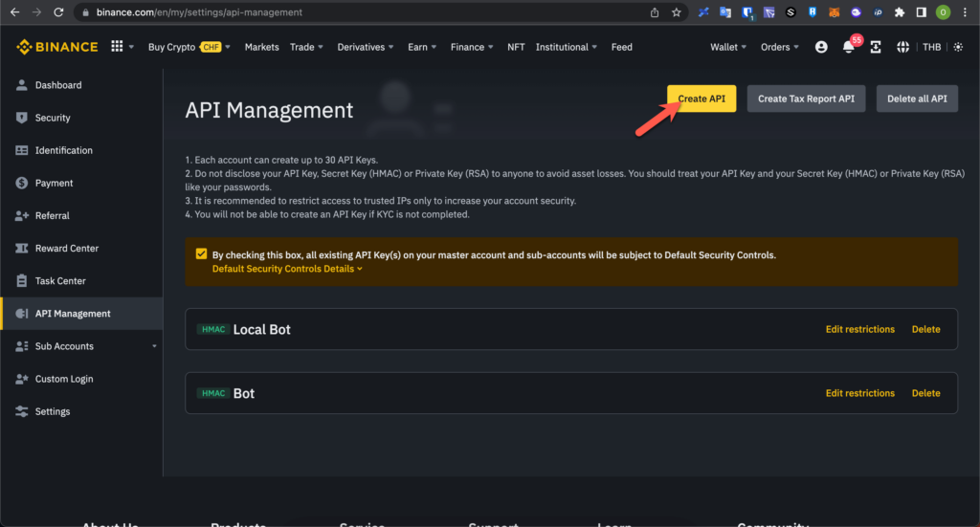Reload the page in the browser
The height and width of the screenshot is (527, 980).
(x=58, y=11)
